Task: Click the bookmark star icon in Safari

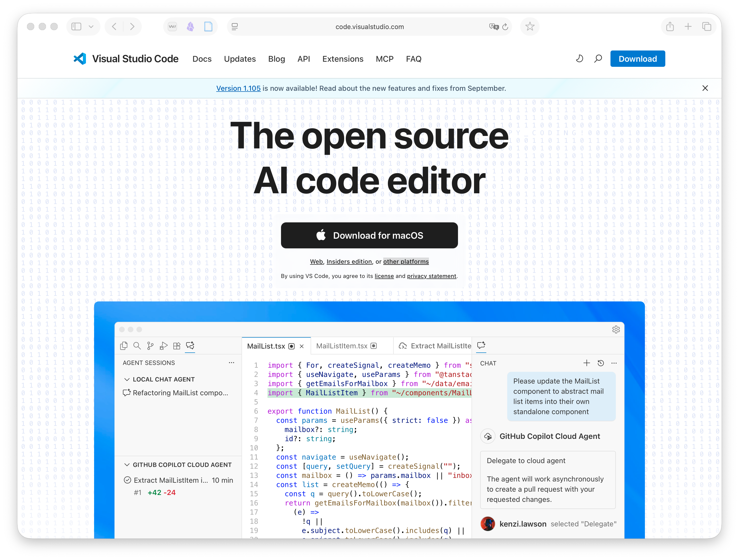Action: 530,27
